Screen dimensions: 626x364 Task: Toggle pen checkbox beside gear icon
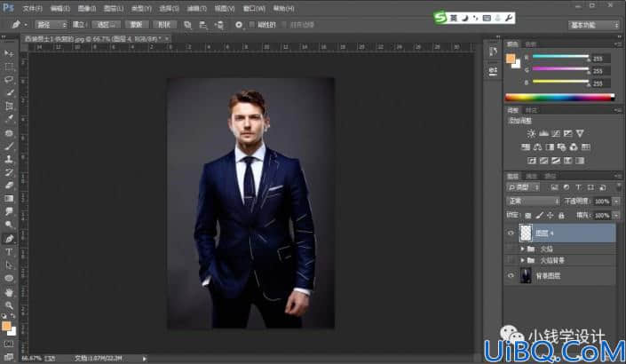(251, 25)
